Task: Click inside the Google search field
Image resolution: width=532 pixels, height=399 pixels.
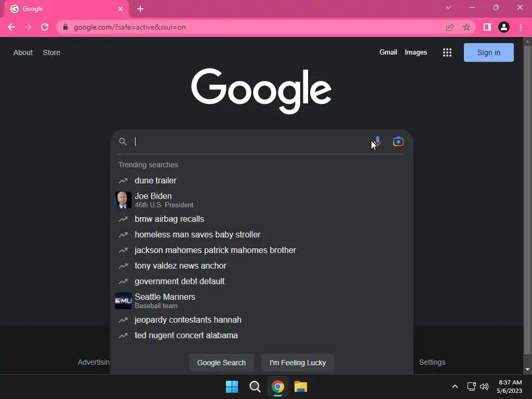Action: pos(251,141)
